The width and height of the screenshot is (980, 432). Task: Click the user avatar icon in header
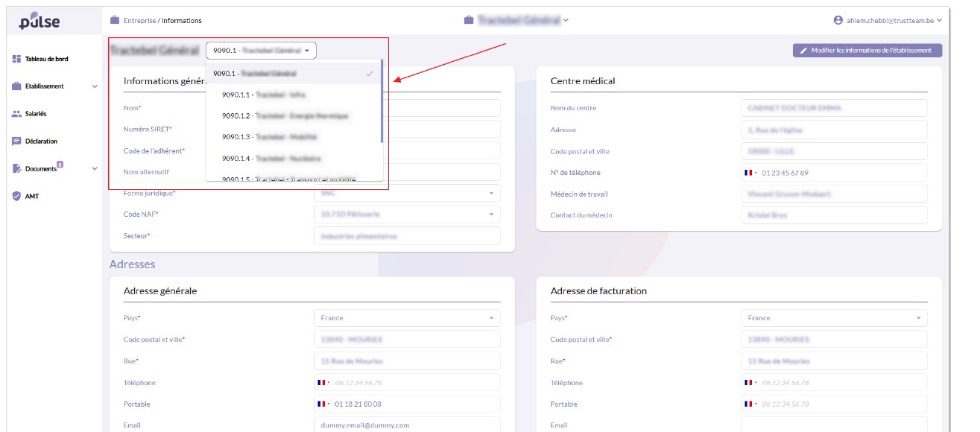click(x=838, y=20)
